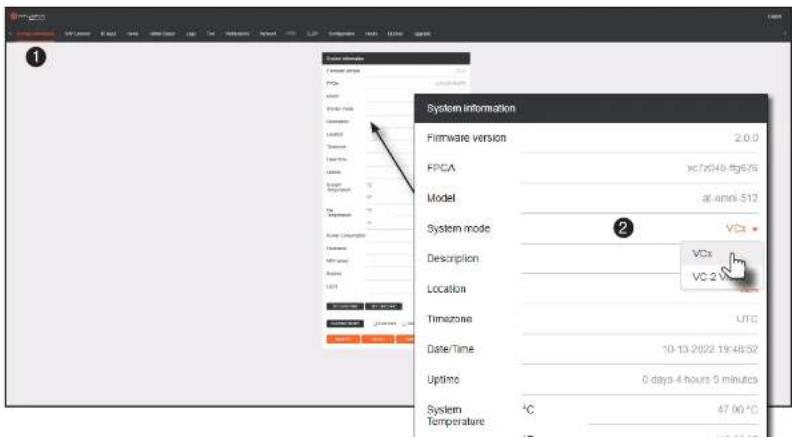Click the System information header of the enlarged panel
The width and height of the screenshot is (792, 439).
click(x=590, y=109)
